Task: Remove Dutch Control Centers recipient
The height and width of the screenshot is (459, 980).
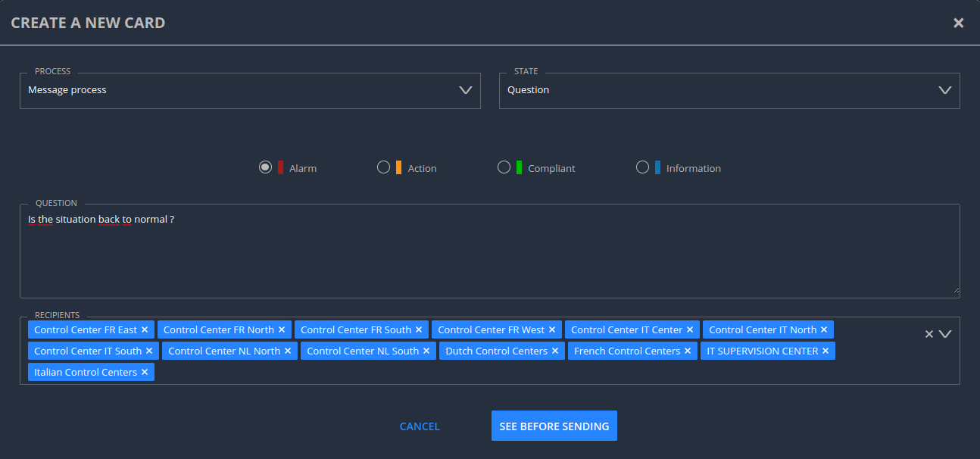Action: [x=554, y=350]
